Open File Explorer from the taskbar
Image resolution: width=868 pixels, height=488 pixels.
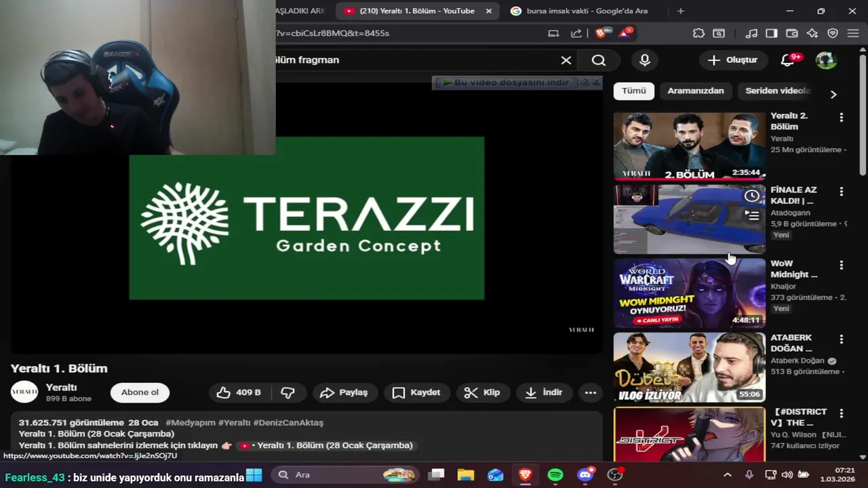point(466,475)
